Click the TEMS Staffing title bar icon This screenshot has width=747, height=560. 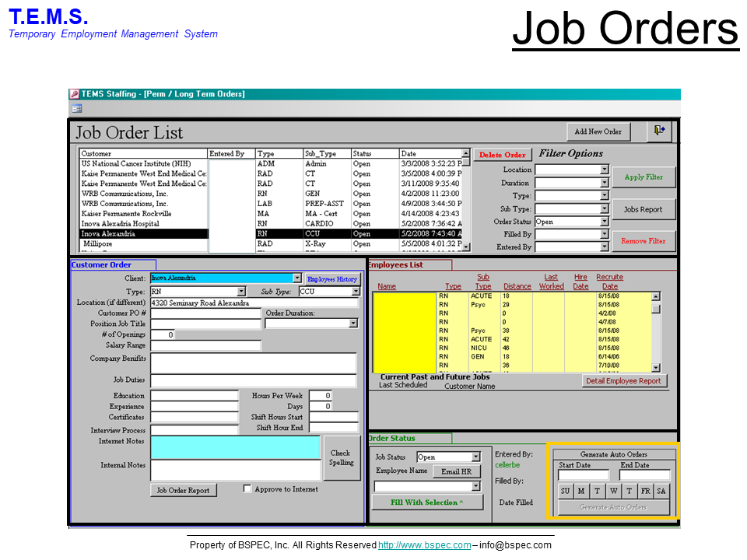(x=75, y=94)
